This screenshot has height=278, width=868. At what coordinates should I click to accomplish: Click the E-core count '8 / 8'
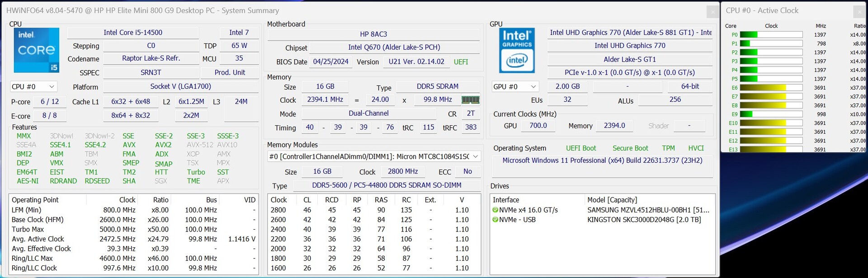coord(50,115)
